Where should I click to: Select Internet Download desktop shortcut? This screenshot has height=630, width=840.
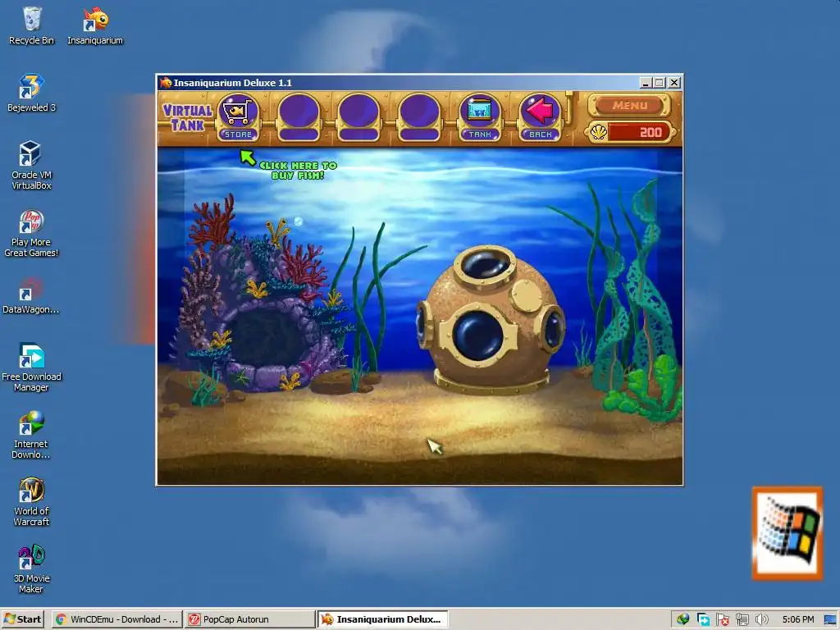(x=31, y=435)
